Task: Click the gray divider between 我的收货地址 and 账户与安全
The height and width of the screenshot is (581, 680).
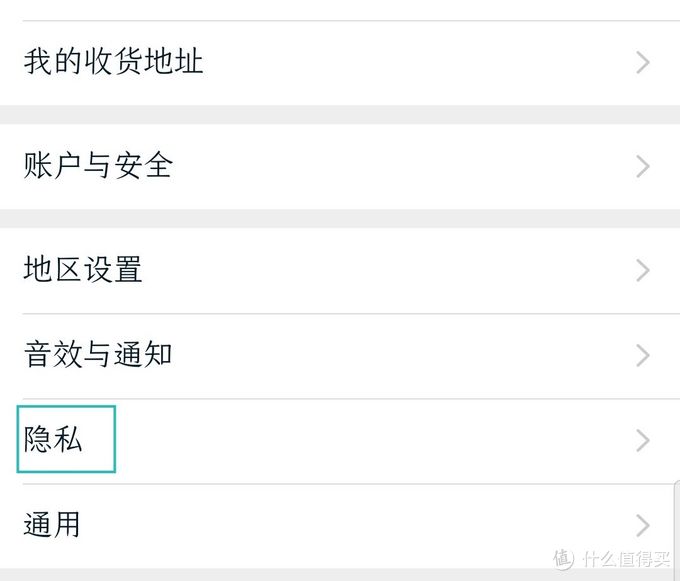Action: (x=340, y=114)
